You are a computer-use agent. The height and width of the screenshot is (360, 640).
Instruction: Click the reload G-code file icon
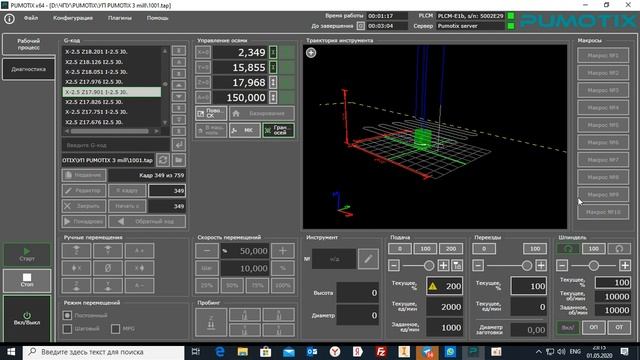pos(163,160)
